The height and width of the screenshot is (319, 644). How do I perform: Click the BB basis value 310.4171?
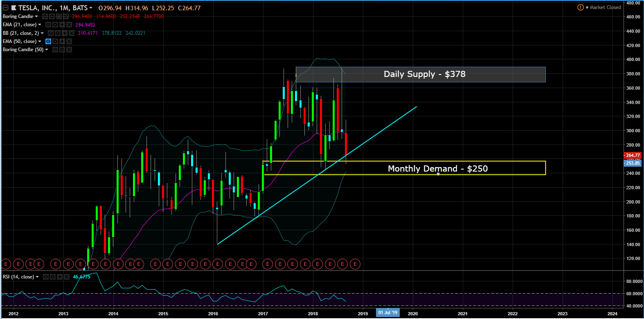[x=88, y=33]
